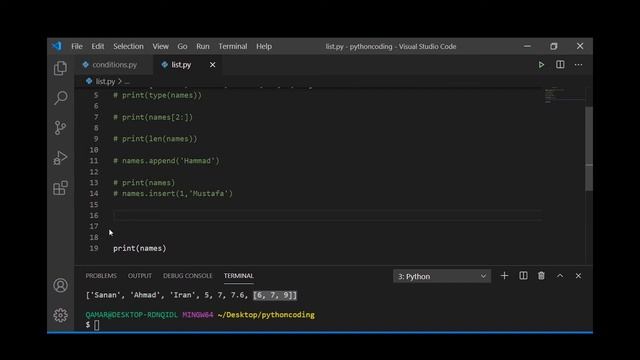This screenshot has width=640, height=360.
Task: Open the View menu
Action: (160, 46)
